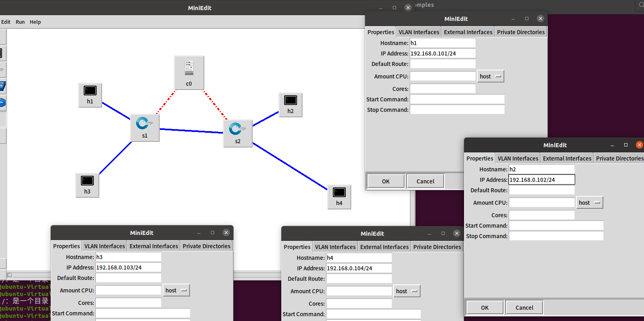Viewport: 644px width, 321px height.
Task: Click Amount CPU field in h3 dialog
Action: pyautogui.click(x=128, y=290)
